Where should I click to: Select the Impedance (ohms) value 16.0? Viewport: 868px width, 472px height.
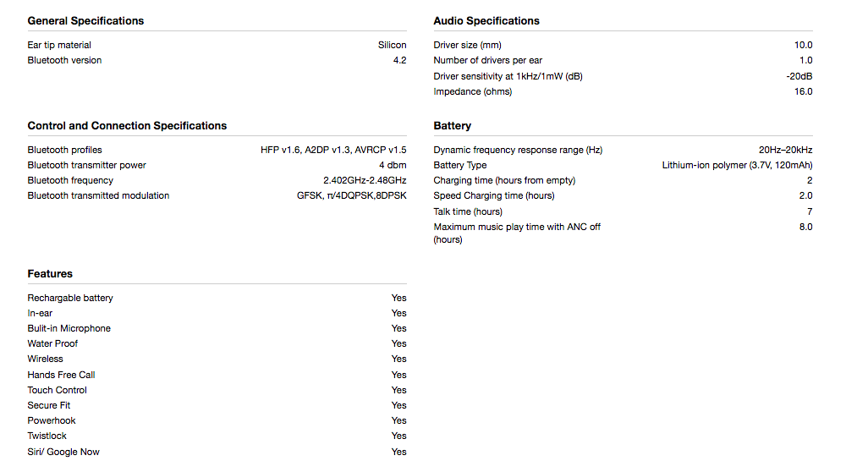click(x=803, y=92)
